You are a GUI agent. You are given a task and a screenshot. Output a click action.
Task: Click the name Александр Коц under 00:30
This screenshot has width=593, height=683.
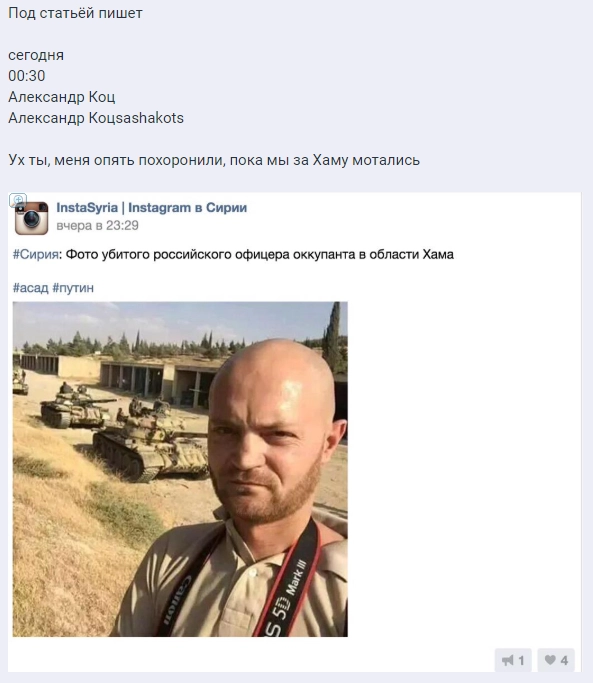point(62,97)
